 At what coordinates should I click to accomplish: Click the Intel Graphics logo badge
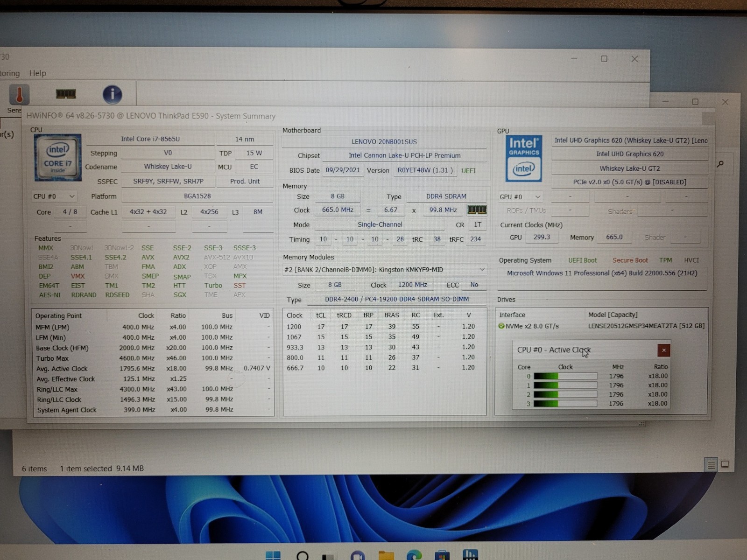tap(524, 158)
